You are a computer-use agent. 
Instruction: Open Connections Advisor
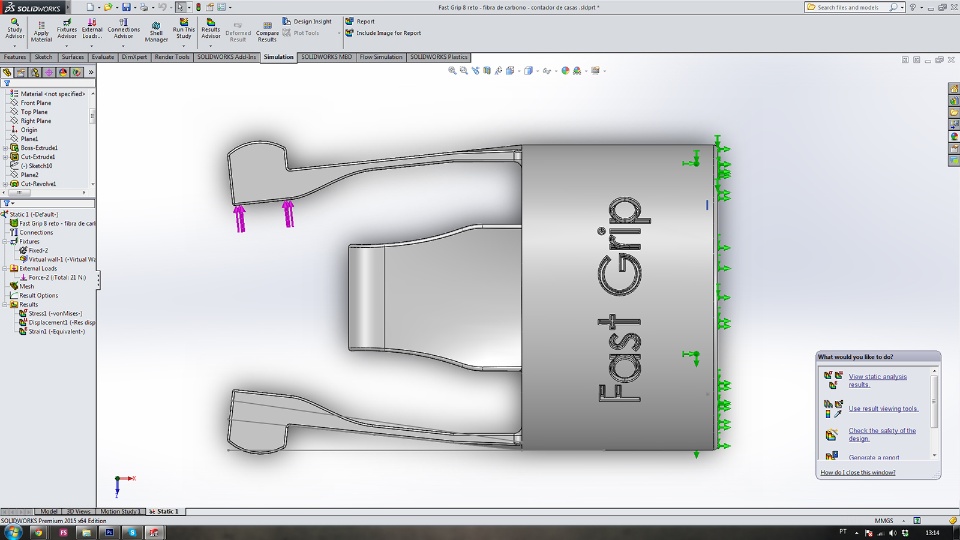tap(123, 29)
